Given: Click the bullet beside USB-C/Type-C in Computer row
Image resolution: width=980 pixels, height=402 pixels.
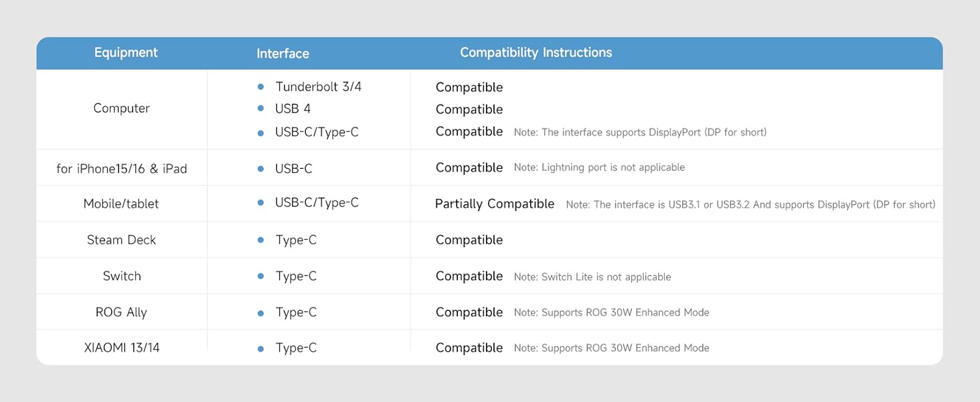Looking at the screenshot, I should 261,133.
